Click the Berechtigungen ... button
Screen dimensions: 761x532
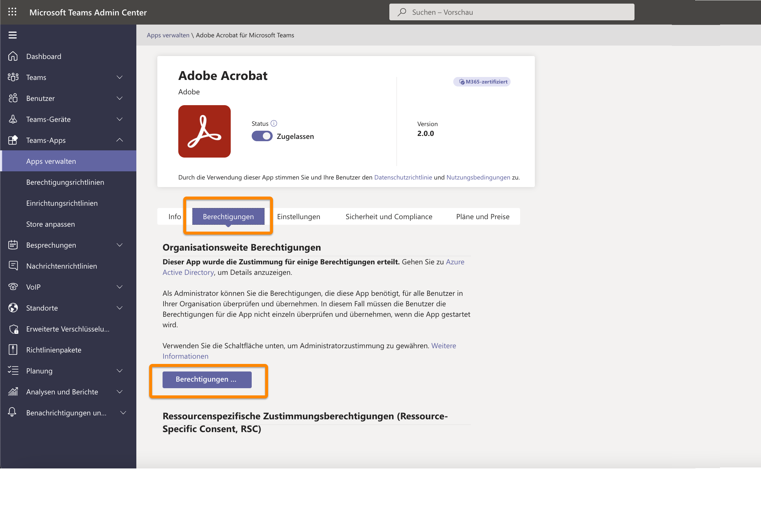pyautogui.click(x=207, y=379)
